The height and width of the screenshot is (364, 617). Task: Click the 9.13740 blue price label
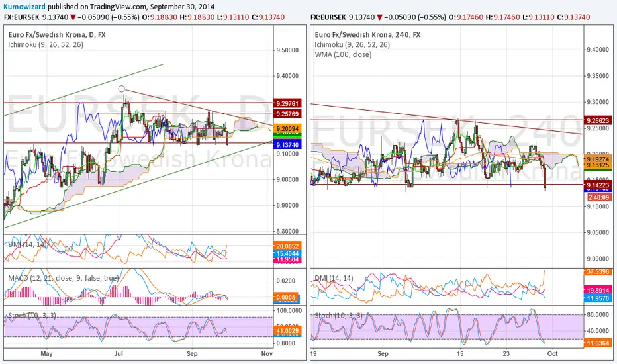(x=287, y=145)
